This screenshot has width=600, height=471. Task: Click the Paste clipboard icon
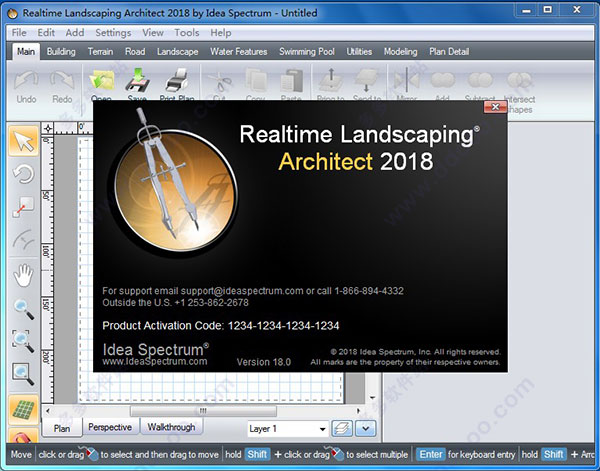tap(292, 80)
